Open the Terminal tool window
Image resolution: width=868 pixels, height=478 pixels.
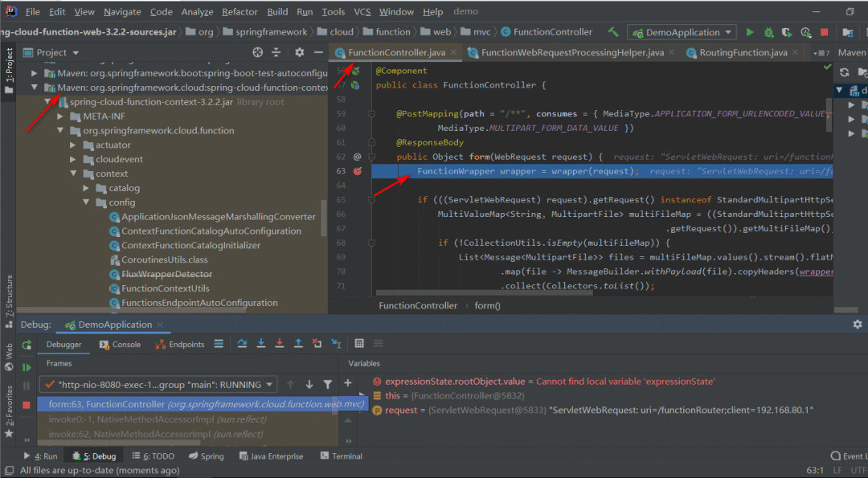click(342, 456)
